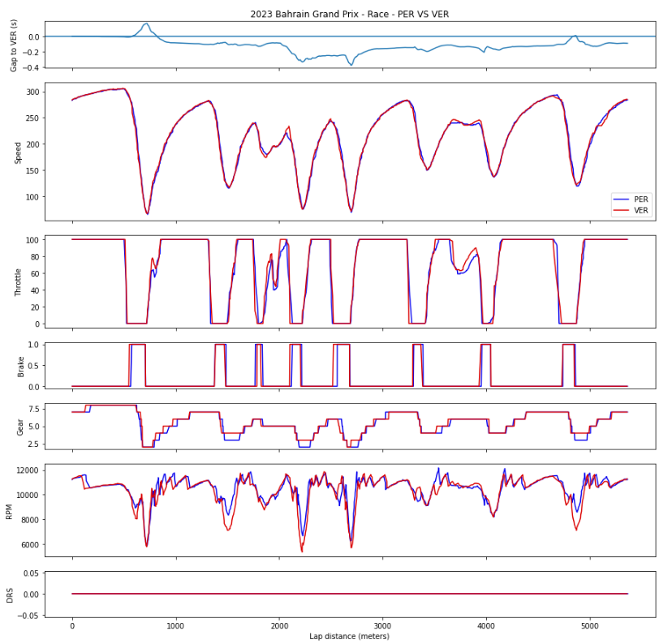The width and height of the screenshot is (672, 644).
Task: Click the 'Throttle' y-axis label
Action: 18,282
